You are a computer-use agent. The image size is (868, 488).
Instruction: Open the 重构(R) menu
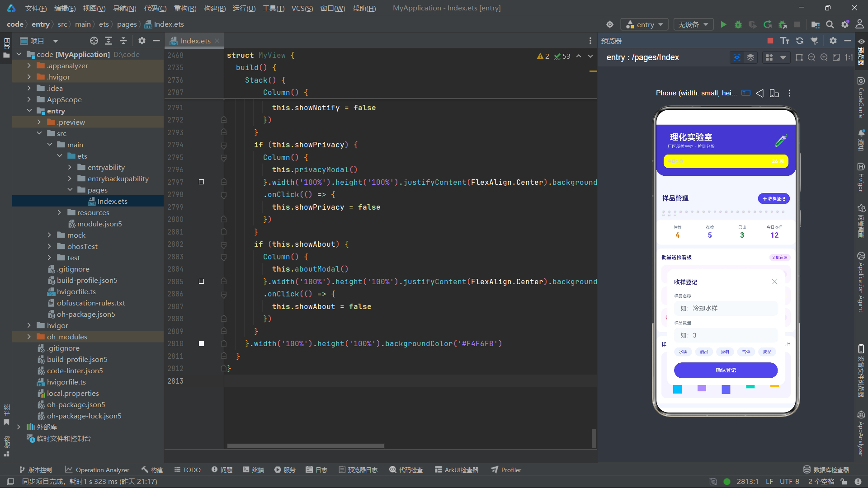pos(185,8)
